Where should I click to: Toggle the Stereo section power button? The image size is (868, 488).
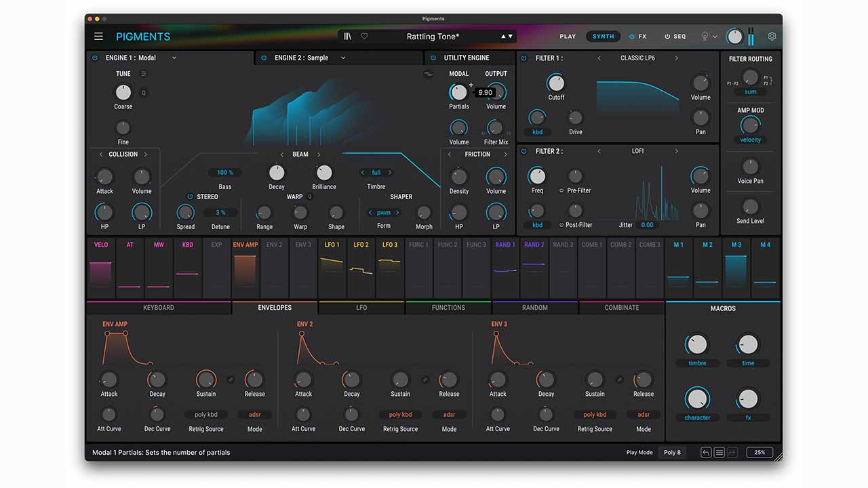[190, 197]
